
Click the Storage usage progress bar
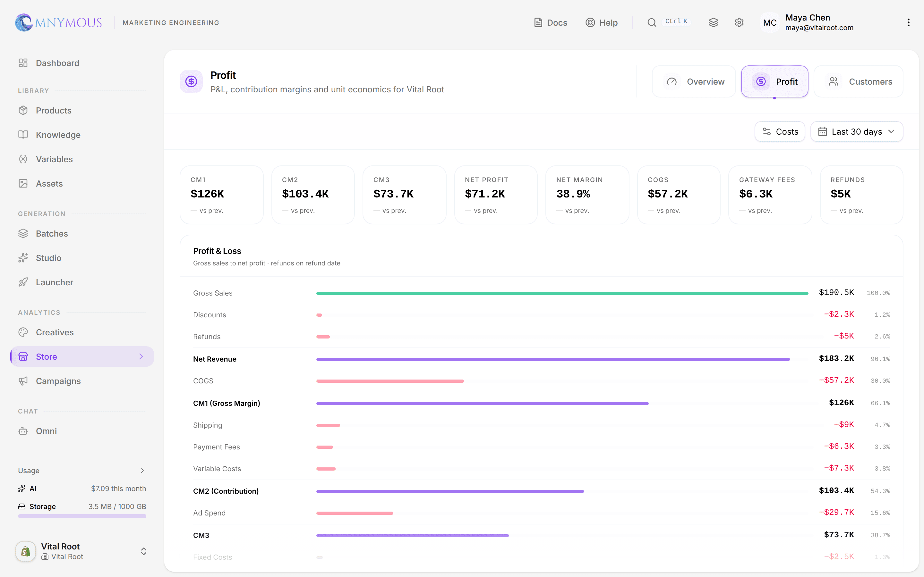click(82, 516)
